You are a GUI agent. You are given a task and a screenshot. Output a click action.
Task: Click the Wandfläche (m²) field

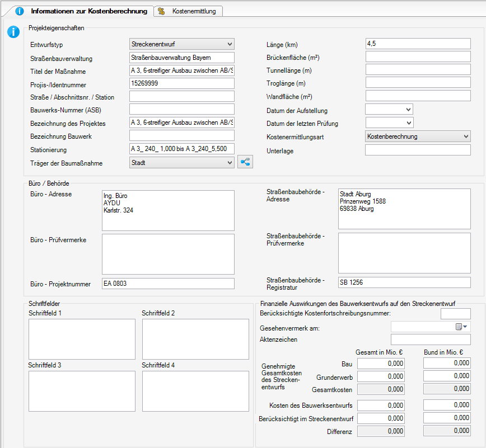418,96
